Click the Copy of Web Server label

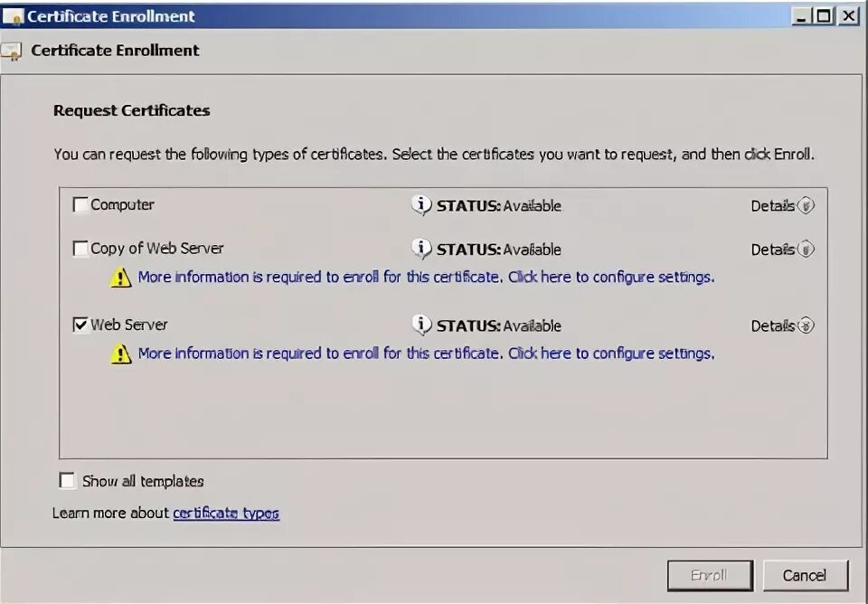point(156,249)
